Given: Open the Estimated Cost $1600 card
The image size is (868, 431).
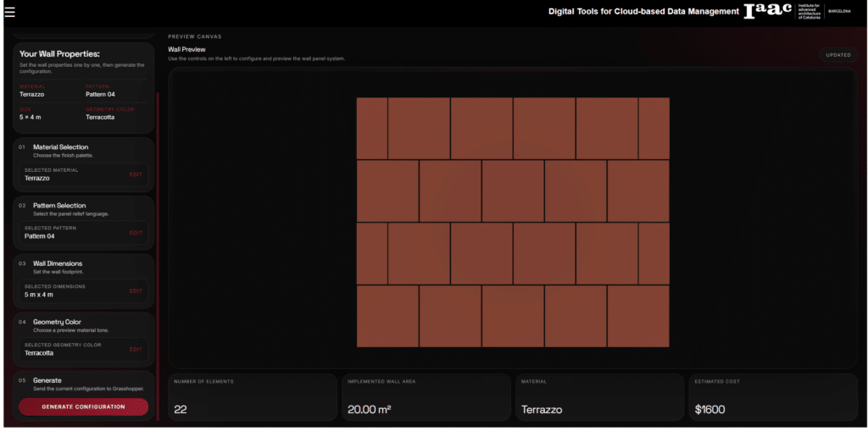Looking at the screenshot, I should pos(772,396).
